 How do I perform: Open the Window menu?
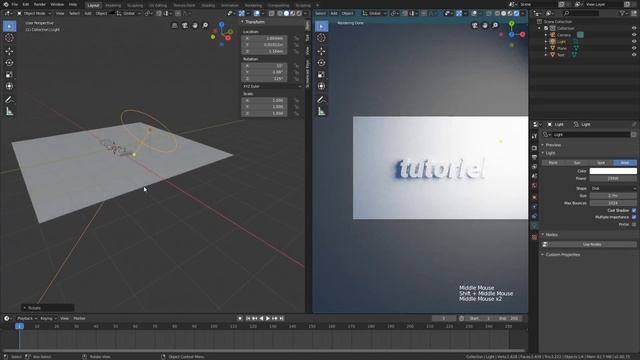click(x=57, y=4)
